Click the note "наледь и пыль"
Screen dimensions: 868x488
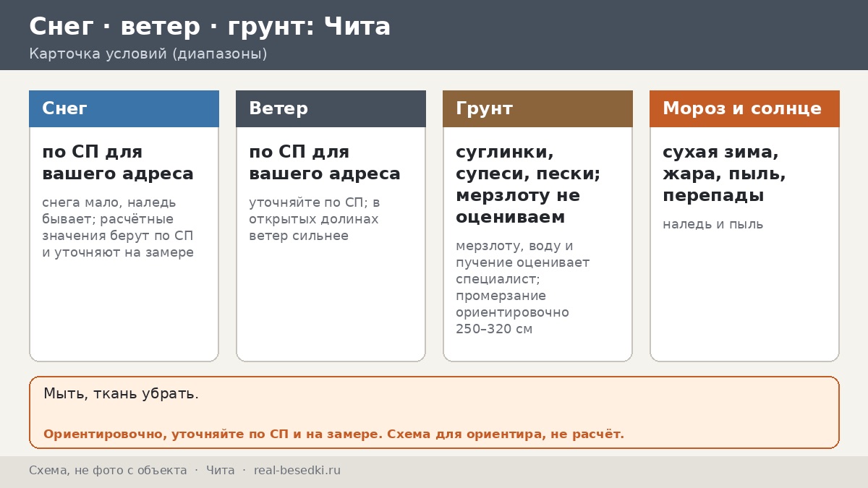click(713, 224)
